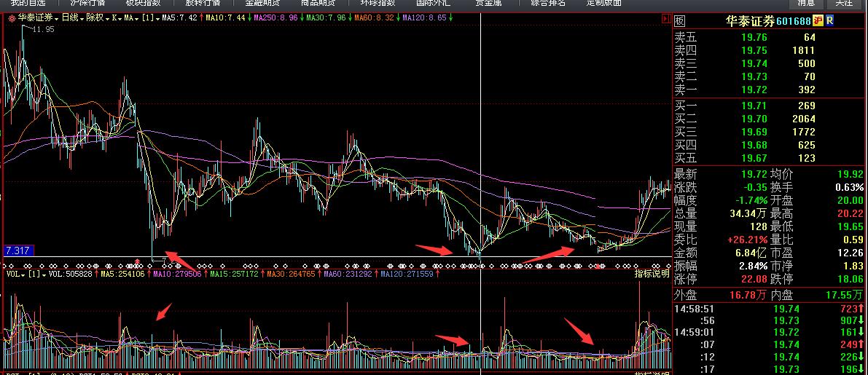Open the K chart-type dropdown
Image resolution: width=868 pixels, height=375 pixels.
tap(117, 17)
